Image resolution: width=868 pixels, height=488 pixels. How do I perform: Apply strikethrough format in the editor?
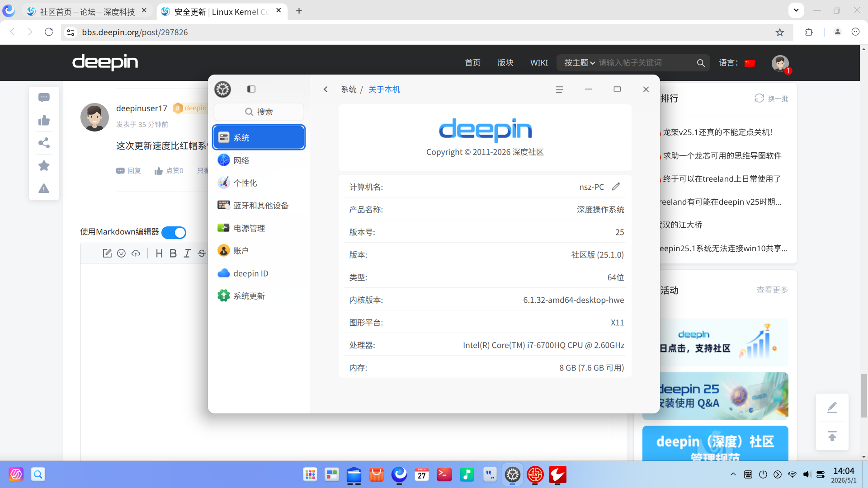pos(202,253)
